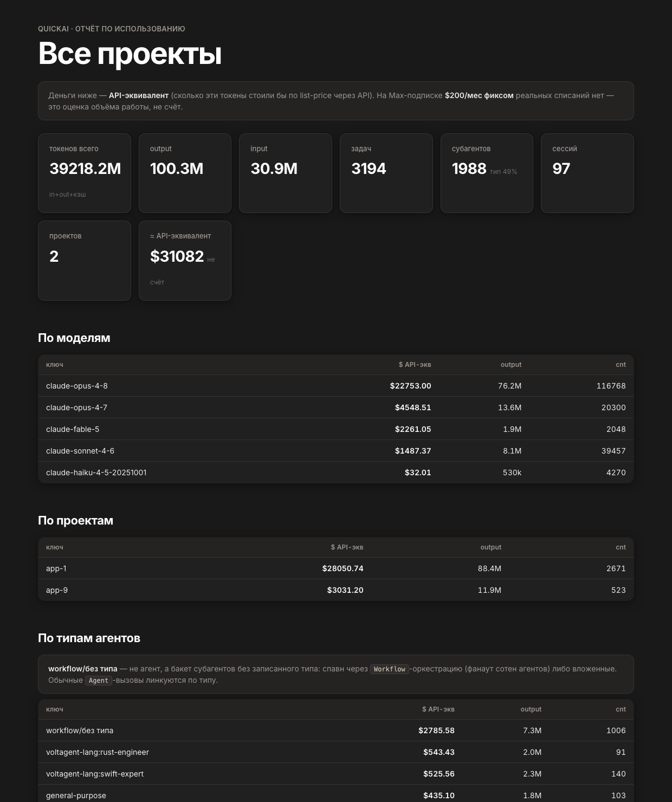Click the 76.2M output cell
672x802 pixels.
tap(509, 386)
